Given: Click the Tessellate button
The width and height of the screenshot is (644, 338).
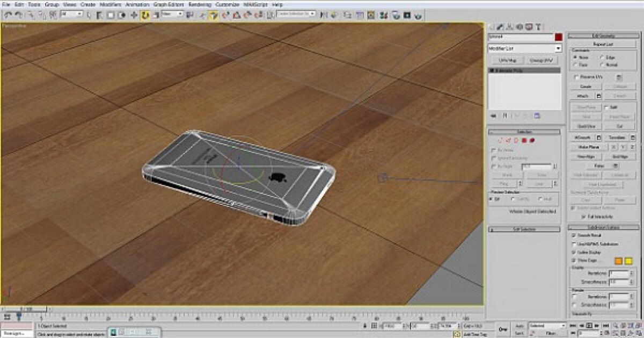Looking at the screenshot, I should (616, 138).
